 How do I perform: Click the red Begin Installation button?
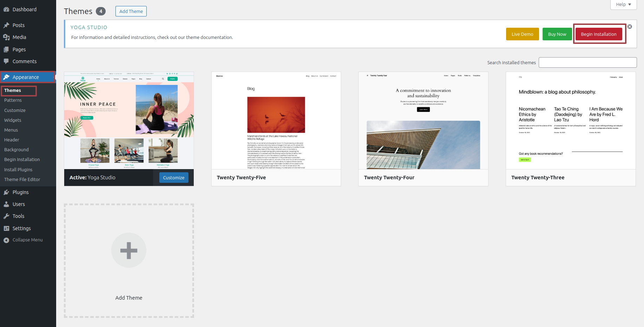(x=598, y=34)
